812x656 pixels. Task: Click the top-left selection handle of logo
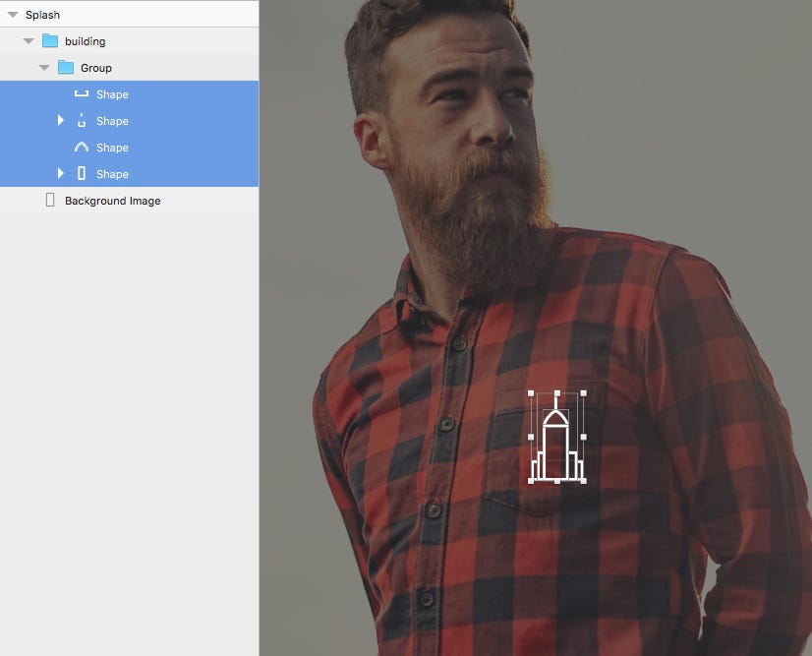[x=531, y=393]
